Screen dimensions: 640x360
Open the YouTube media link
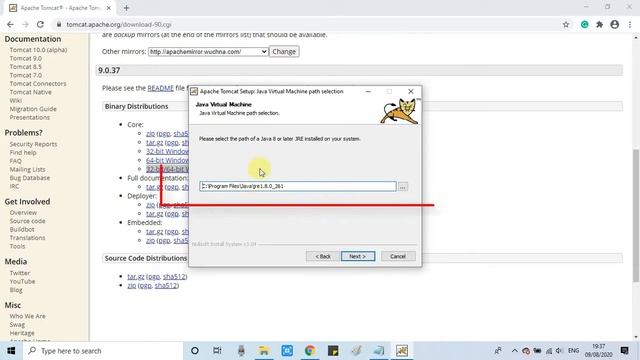(x=22, y=282)
